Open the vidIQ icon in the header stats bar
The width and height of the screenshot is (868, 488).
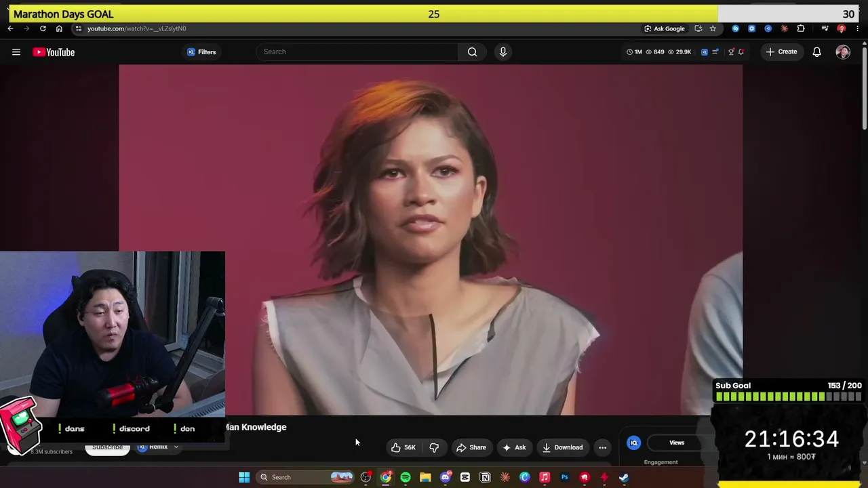[x=704, y=52]
